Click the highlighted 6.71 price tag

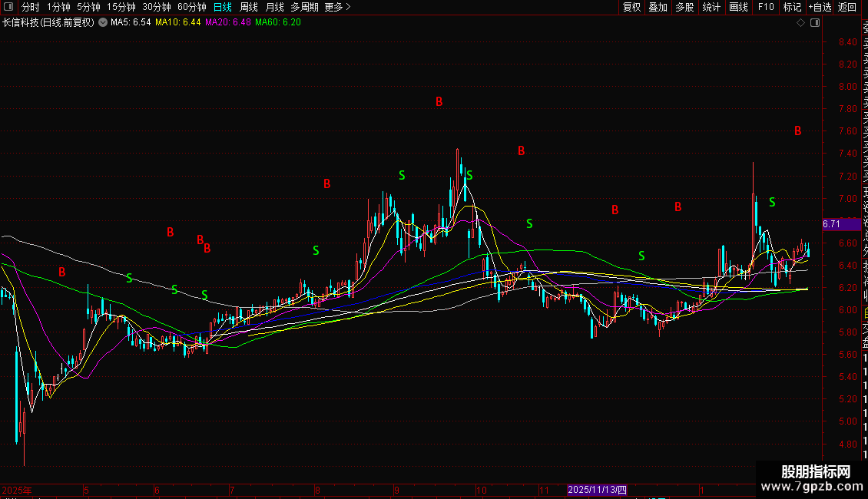click(x=841, y=224)
